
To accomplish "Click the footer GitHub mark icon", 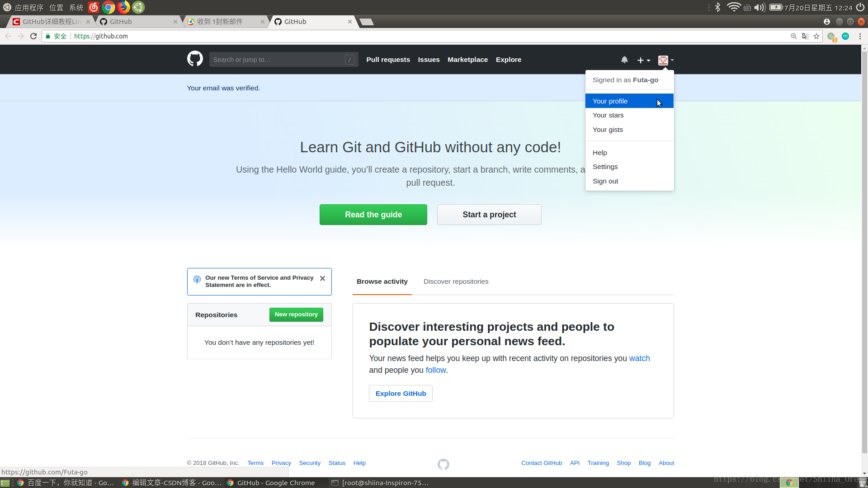I will tap(443, 464).
